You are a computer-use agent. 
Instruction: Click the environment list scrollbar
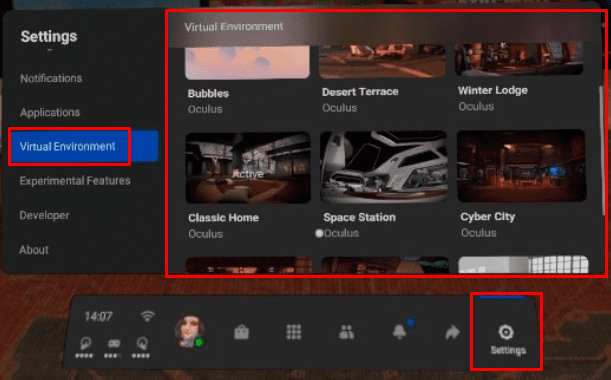pyautogui.click(x=601, y=150)
